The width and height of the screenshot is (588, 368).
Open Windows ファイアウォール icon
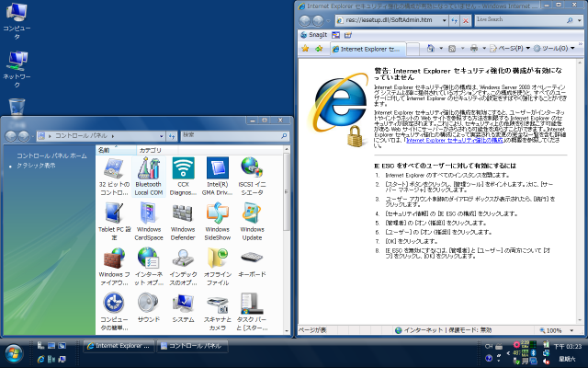[x=114, y=267]
